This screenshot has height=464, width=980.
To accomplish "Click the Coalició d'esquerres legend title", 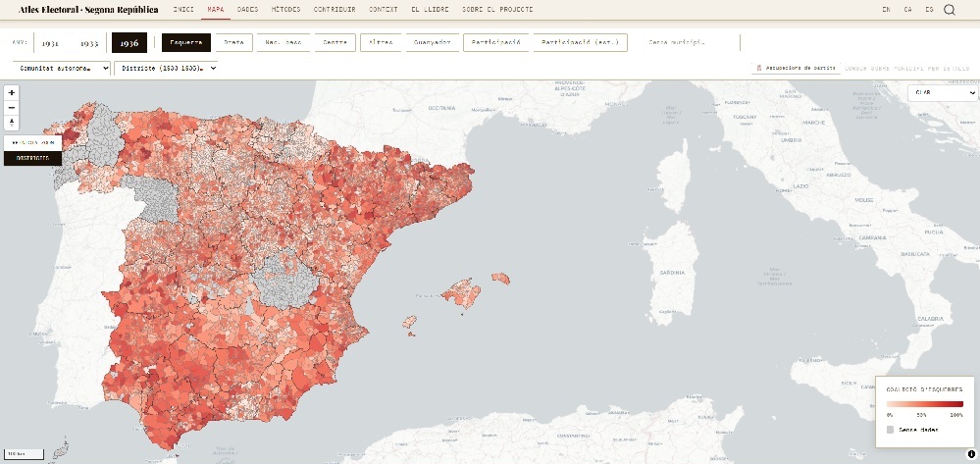I will tap(924, 389).
